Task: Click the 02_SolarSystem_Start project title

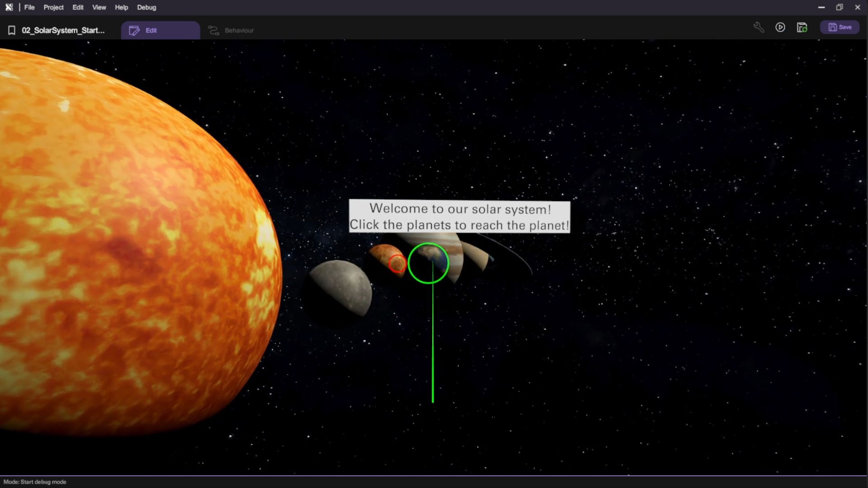Action: click(63, 30)
